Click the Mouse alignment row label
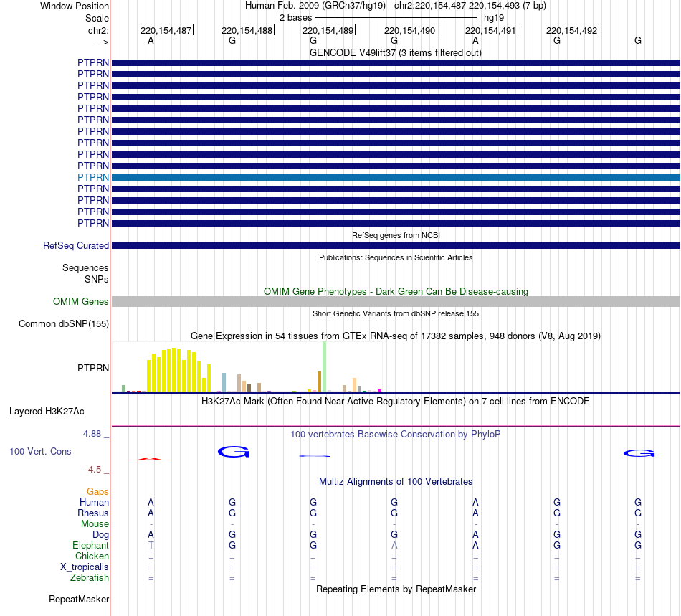Viewport: 681px width, 616px height. (95, 524)
